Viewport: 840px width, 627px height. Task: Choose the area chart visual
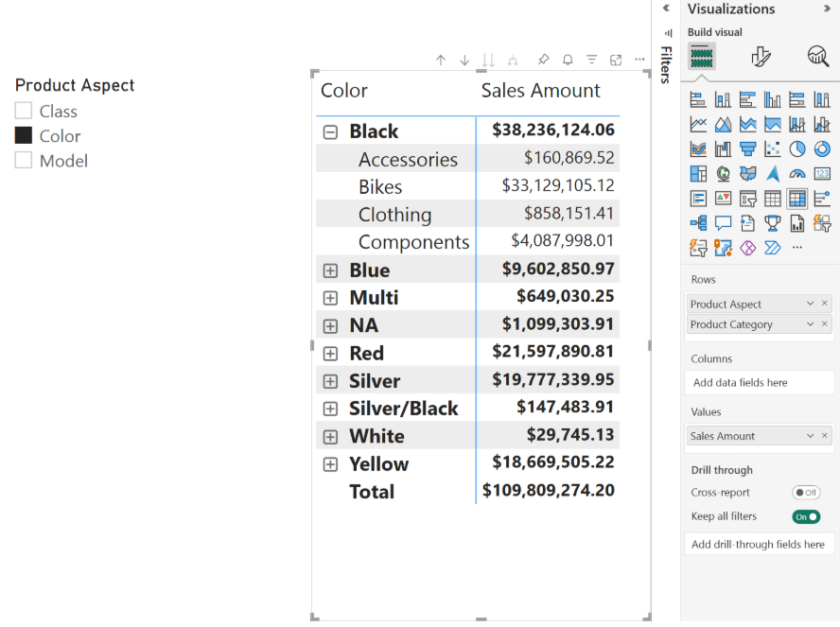(723, 124)
